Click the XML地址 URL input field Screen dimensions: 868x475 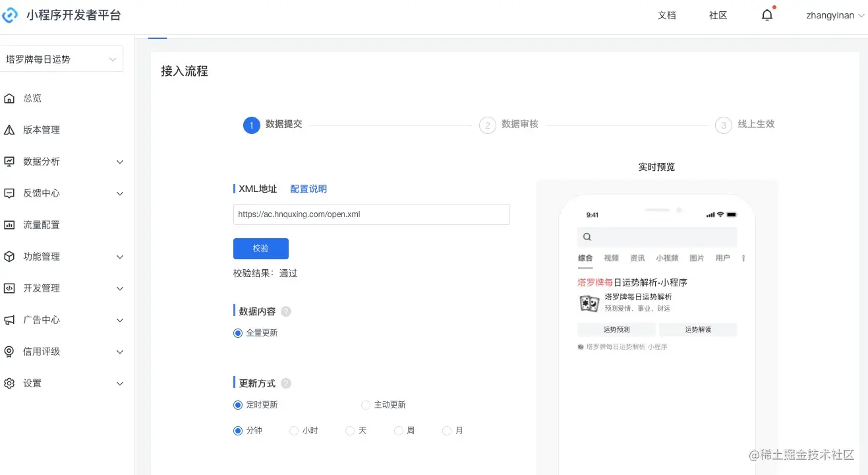(x=372, y=214)
